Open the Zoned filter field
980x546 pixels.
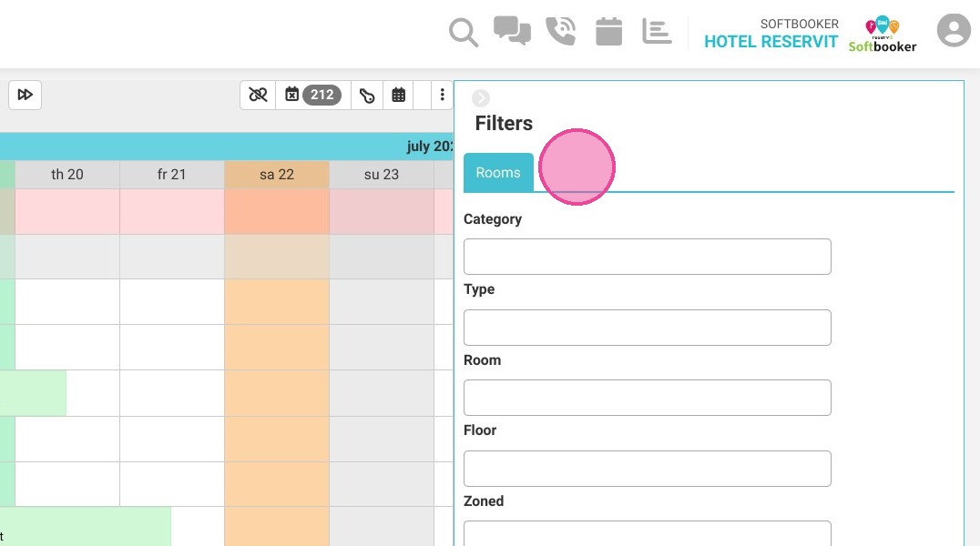(647, 533)
